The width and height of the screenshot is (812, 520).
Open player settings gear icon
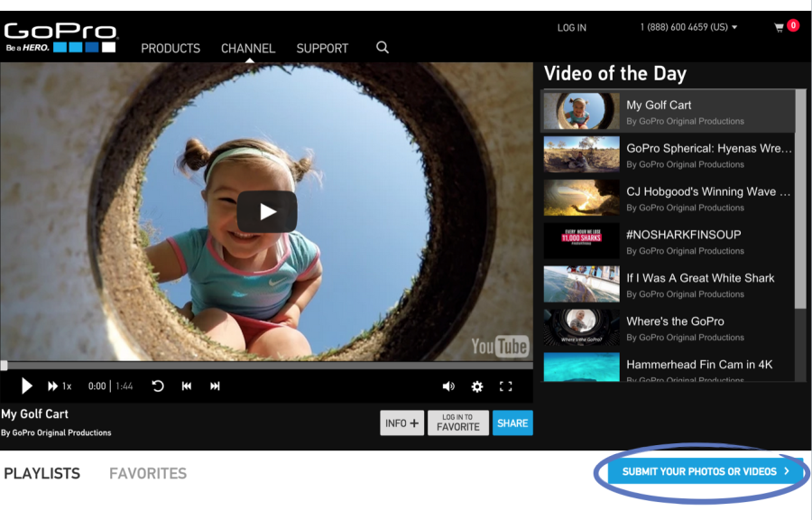[477, 386]
